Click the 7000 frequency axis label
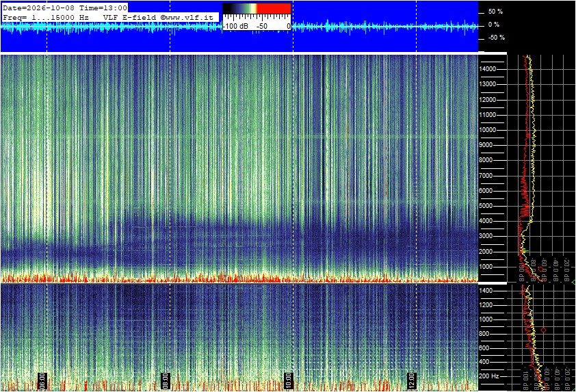The height and width of the screenshot is (392, 576). coord(486,176)
